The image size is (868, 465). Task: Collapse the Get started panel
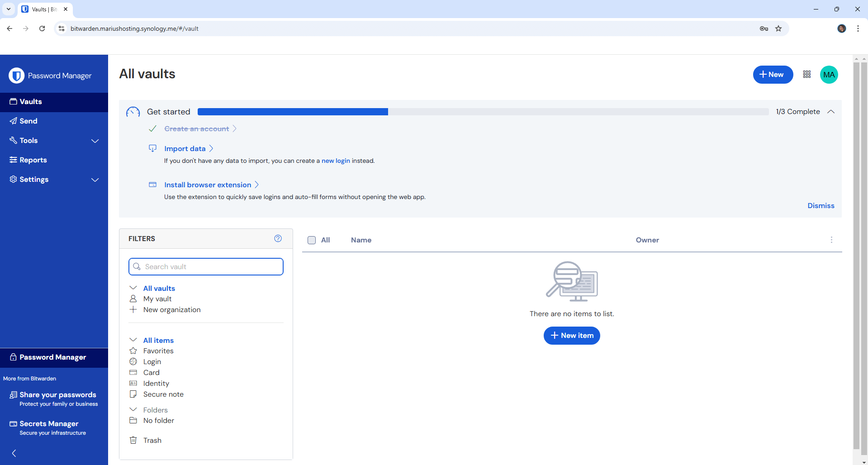coord(831,112)
